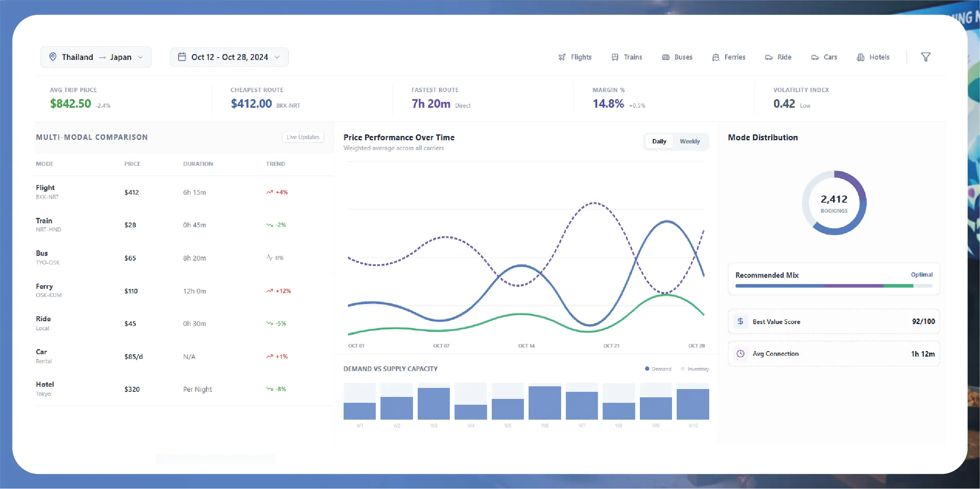Image resolution: width=980 pixels, height=489 pixels.
Task: Click the Recommended Mix progress bar
Action: click(x=834, y=286)
